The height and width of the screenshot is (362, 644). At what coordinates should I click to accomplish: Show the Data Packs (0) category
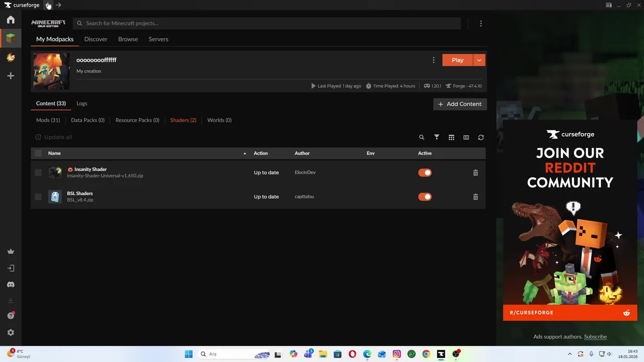click(88, 120)
